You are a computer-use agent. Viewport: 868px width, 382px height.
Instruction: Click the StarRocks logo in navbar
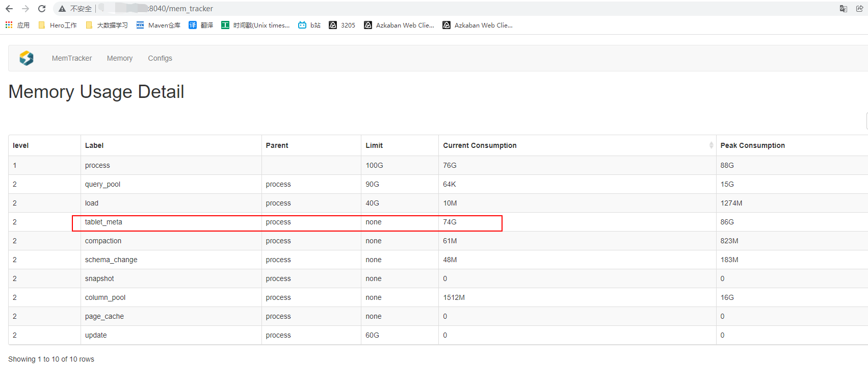[27, 58]
